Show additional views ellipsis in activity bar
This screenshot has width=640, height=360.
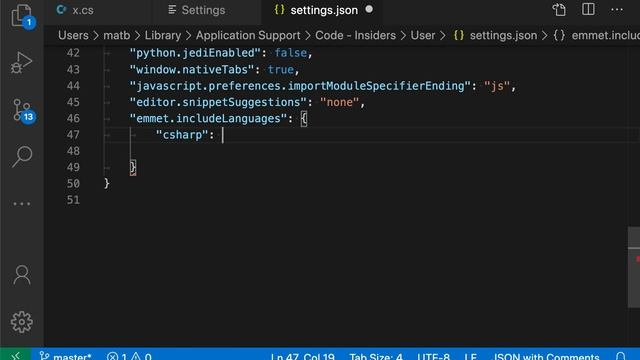[x=22, y=204]
